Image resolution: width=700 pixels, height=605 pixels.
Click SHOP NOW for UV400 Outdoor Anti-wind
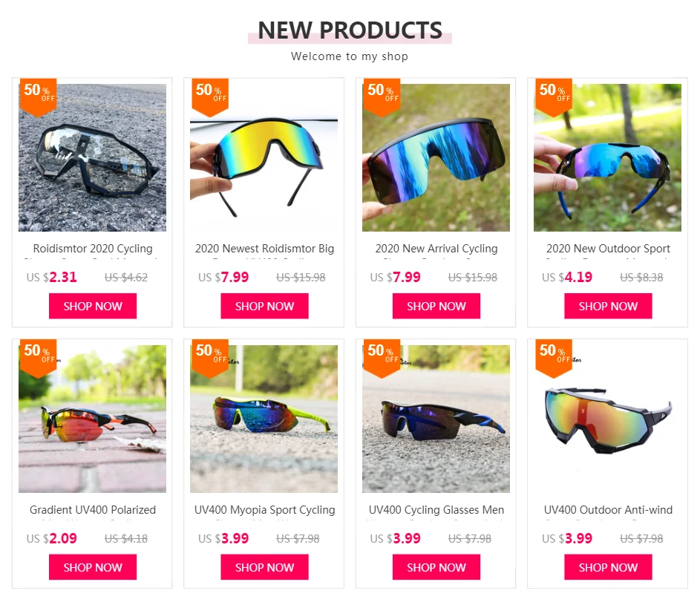(608, 567)
